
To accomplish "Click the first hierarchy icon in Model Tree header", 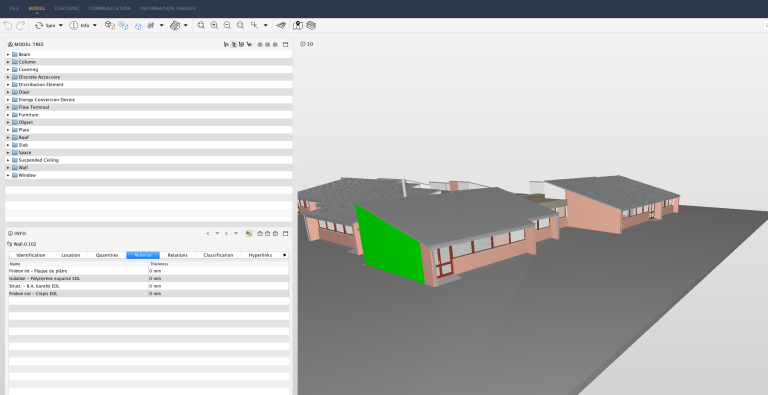I will coord(226,44).
